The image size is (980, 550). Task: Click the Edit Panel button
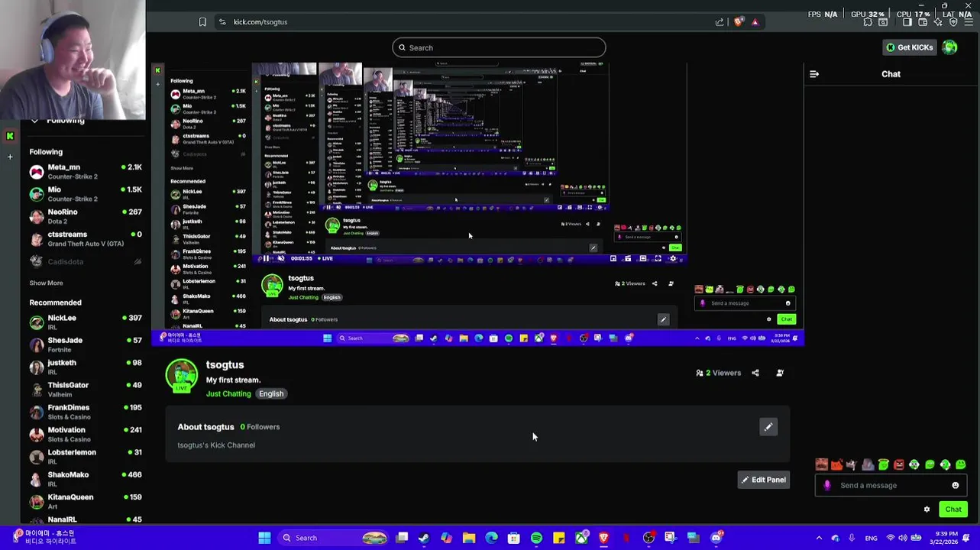pos(763,480)
